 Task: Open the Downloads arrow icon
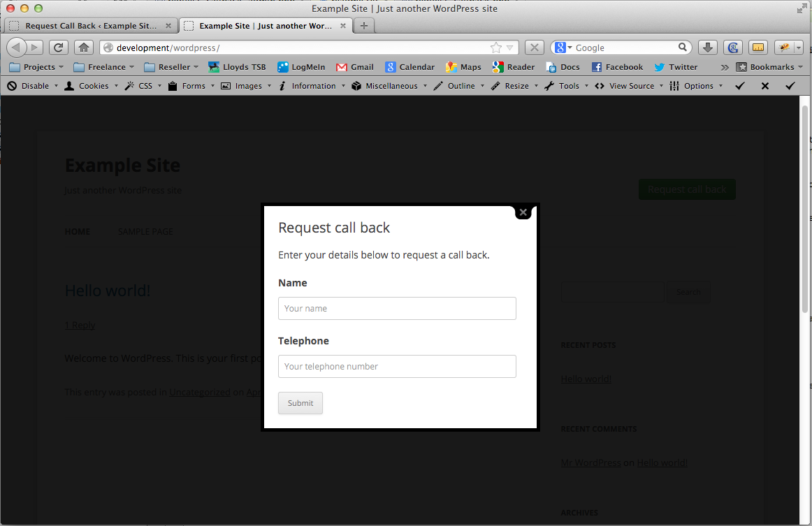click(707, 48)
